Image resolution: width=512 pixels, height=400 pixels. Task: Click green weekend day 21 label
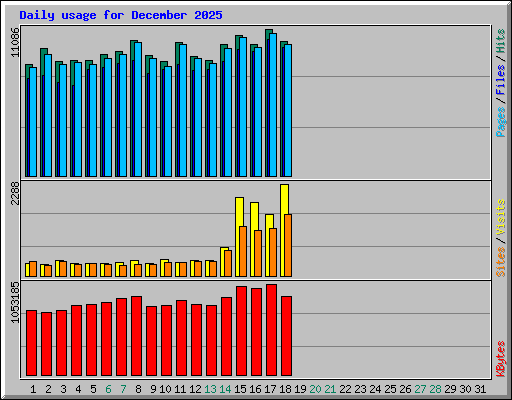330,389
